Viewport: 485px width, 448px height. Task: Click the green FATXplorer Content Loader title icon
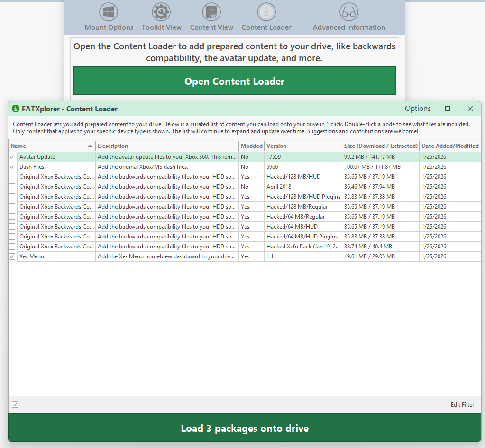[x=16, y=109]
